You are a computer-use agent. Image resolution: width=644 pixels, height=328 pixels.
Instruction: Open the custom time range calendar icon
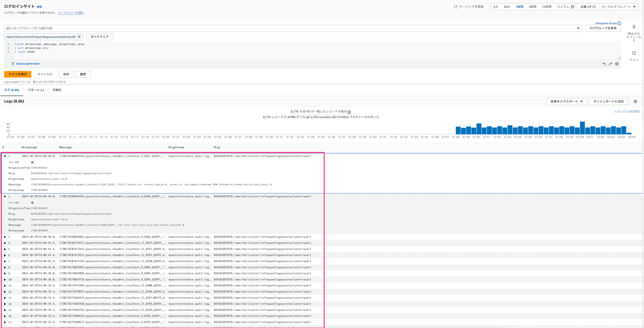(x=573, y=7)
